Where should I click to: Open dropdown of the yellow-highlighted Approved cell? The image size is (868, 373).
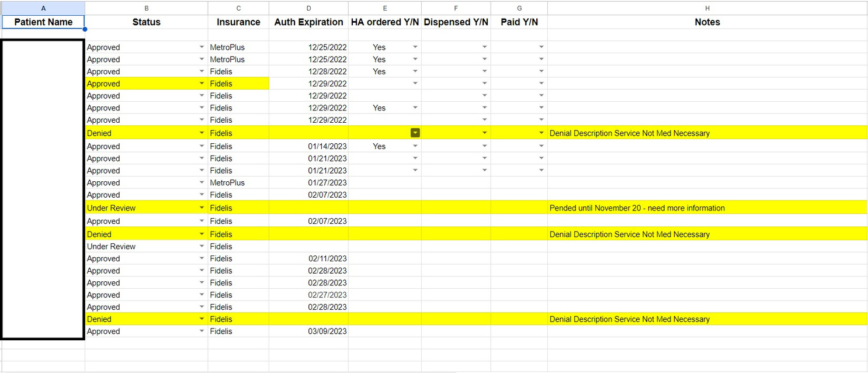(x=202, y=84)
